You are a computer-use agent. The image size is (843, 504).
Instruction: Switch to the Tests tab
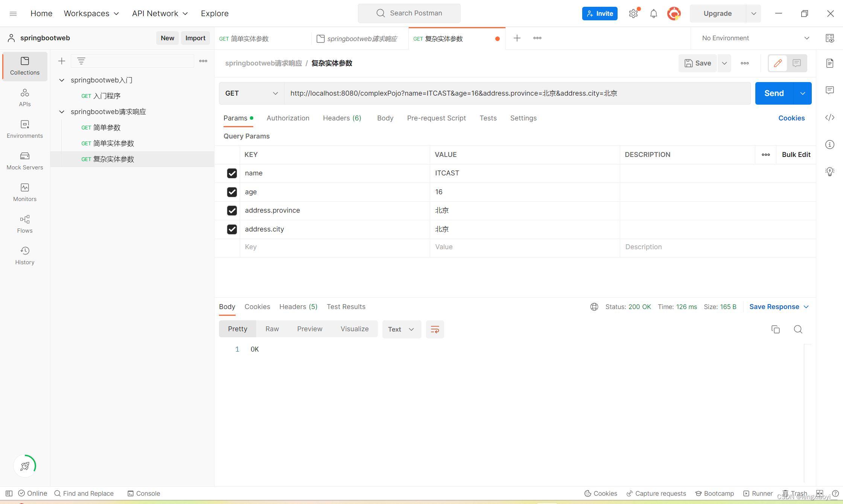tap(488, 118)
